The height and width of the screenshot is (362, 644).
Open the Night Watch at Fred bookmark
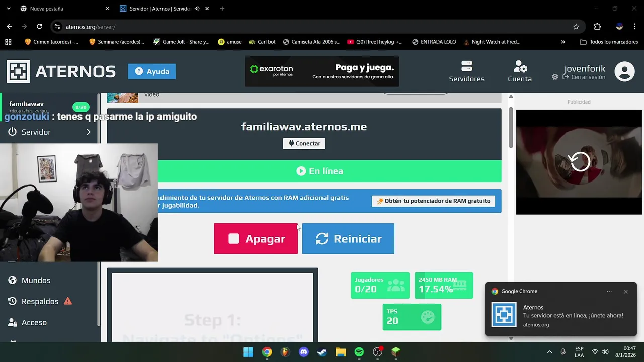pos(492,42)
